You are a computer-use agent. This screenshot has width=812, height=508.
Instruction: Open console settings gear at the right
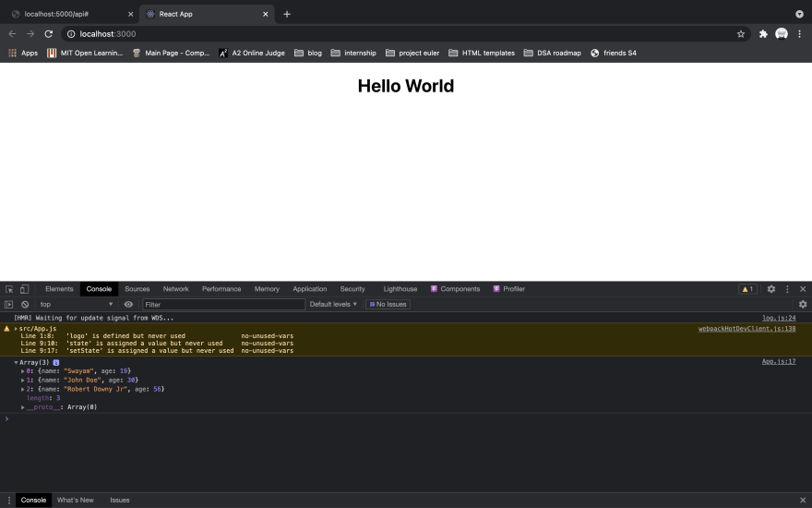[x=803, y=304]
